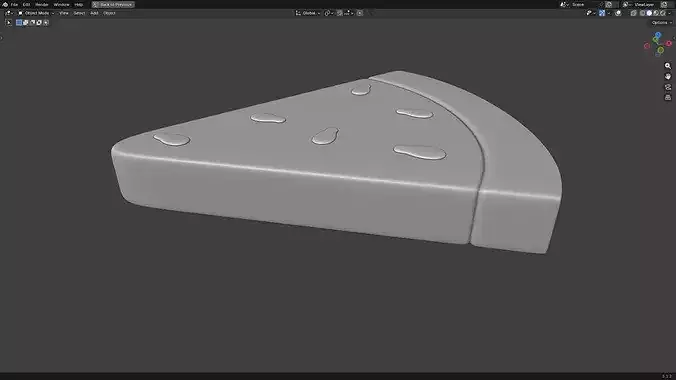This screenshot has width=676, height=380.
Task: Choose the Subtract selection mode
Action: 32,22
